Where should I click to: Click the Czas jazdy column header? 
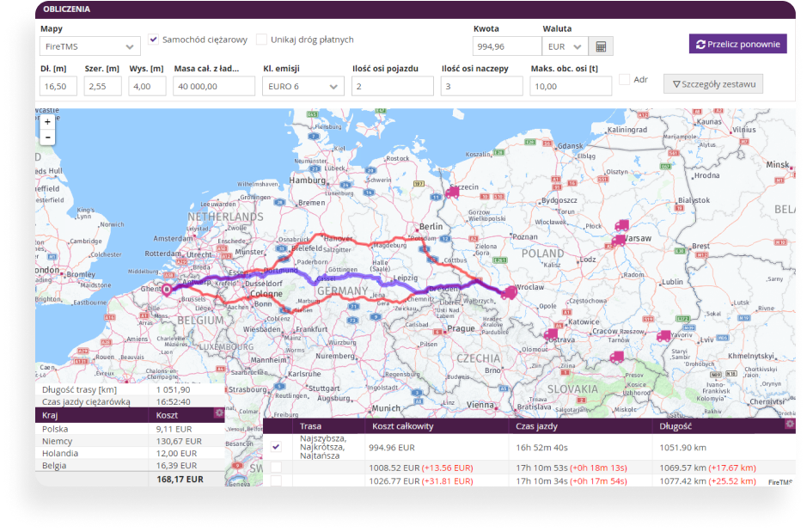pos(538,426)
